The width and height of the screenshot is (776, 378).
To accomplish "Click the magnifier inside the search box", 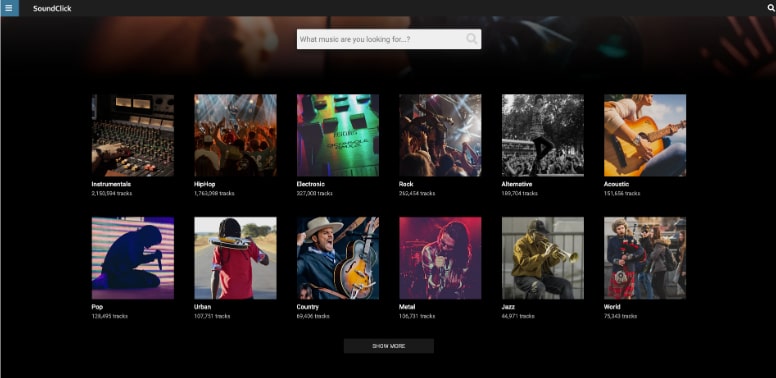I will (x=472, y=39).
